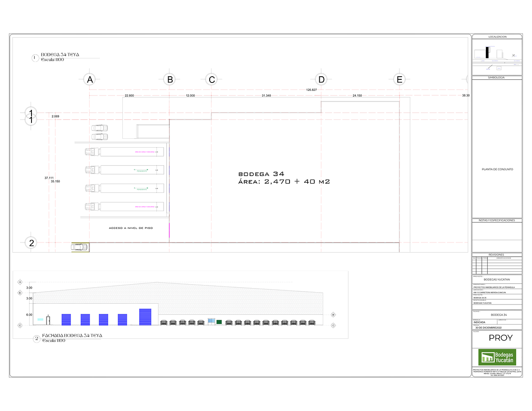Click the REVISIONES table header
This screenshot has width=532, height=411.
[x=497, y=254]
